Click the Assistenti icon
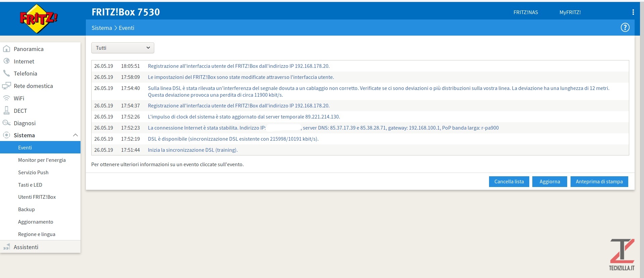The width and height of the screenshot is (644, 278). (x=6, y=247)
